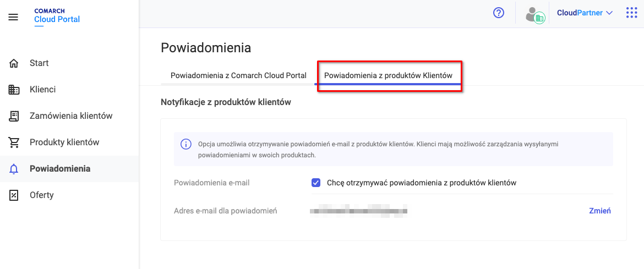Click the Produkty klientów cart icon

point(14,142)
